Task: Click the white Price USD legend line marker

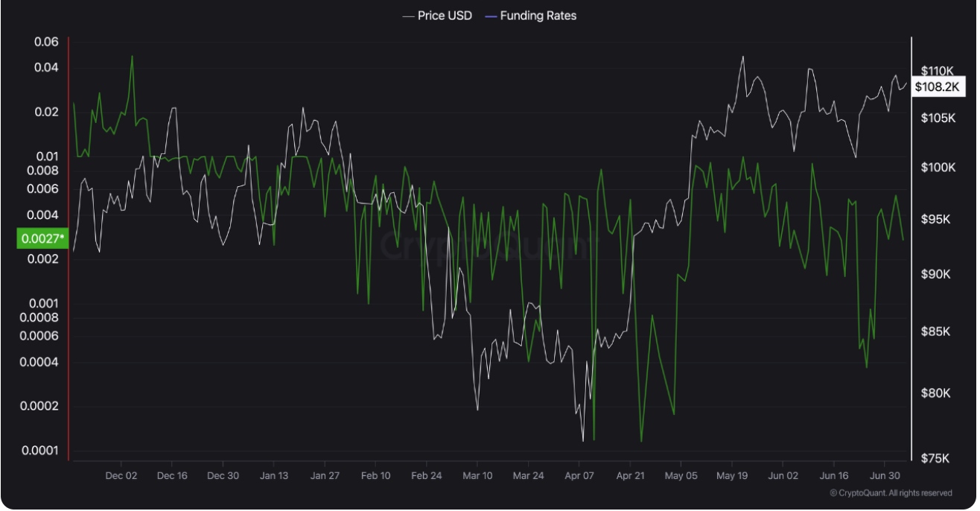Action: click(x=408, y=16)
